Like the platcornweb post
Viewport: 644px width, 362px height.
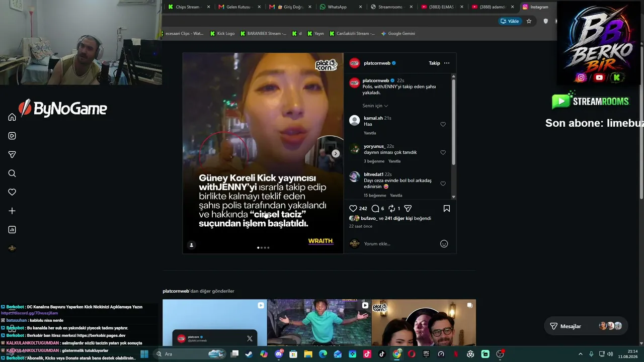click(353, 208)
